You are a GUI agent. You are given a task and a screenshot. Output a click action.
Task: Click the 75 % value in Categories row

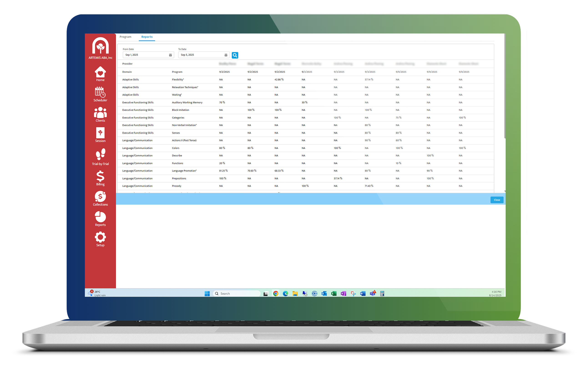tap(399, 118)
